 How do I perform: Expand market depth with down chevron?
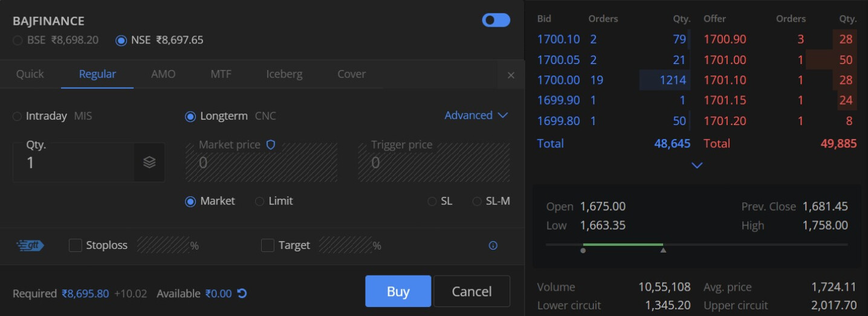pyautogui.click(x=697, y=165)
